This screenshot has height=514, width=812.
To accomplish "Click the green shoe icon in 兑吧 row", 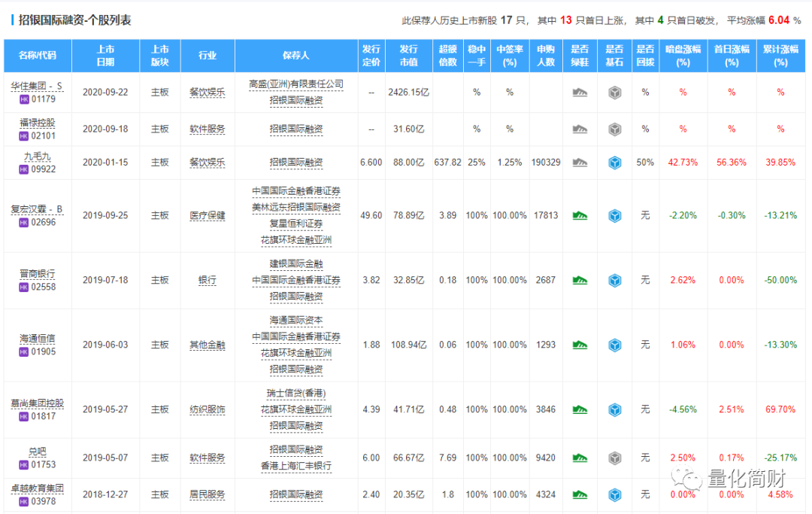I will pos(580,458).
